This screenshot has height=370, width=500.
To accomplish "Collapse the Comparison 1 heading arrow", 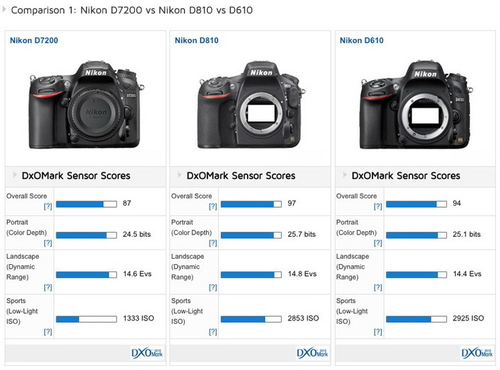I will 4,10.
